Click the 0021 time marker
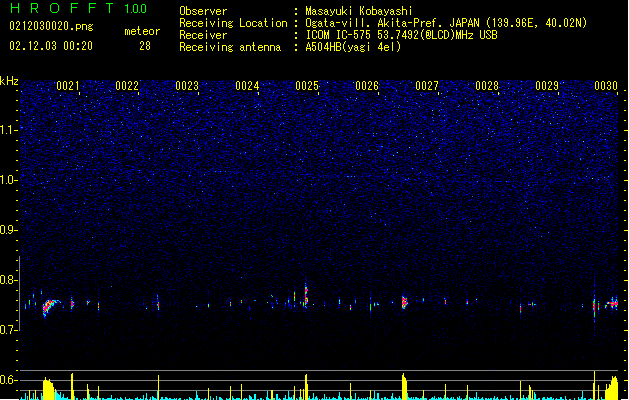This screenshot has height=400, width=629. (67, 86)
